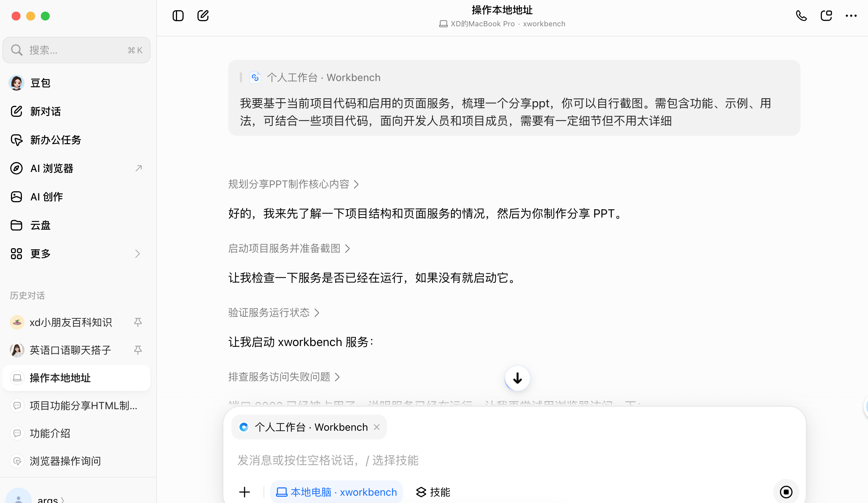Click the screen share window icon
The width and height of the screenshot is (868, 503).
(826, 16)
